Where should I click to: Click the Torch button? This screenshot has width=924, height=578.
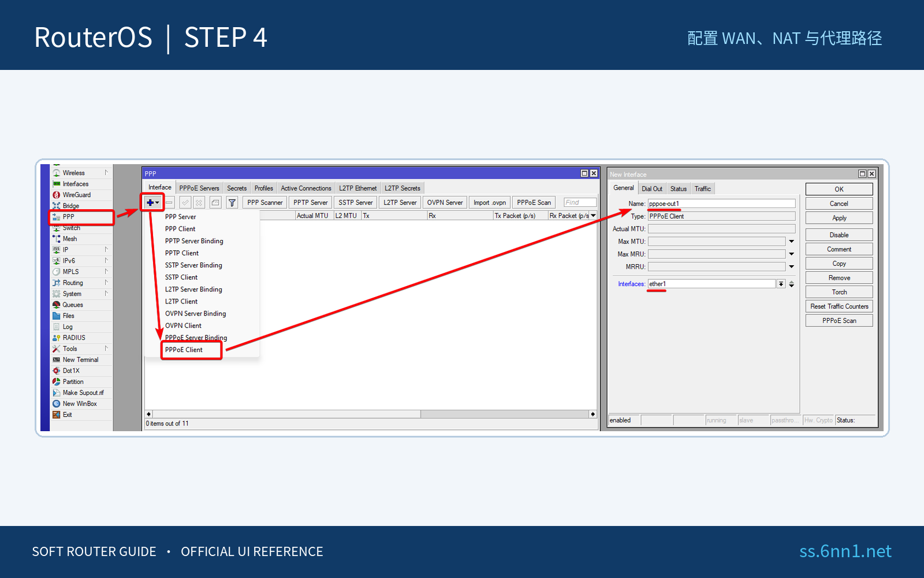(x=839, y=292)
